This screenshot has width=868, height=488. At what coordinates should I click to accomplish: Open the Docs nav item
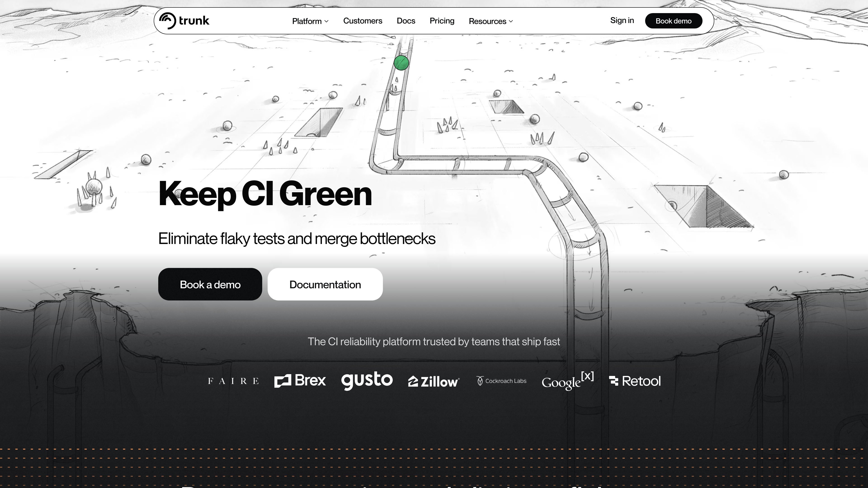click(x=406, y=21)
